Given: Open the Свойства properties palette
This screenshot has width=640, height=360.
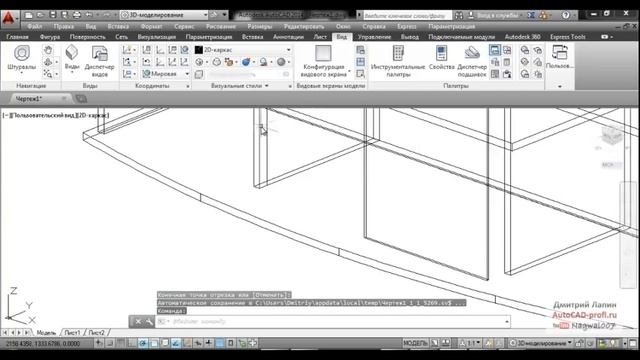Looking at the screenshot, I should 441,58.
